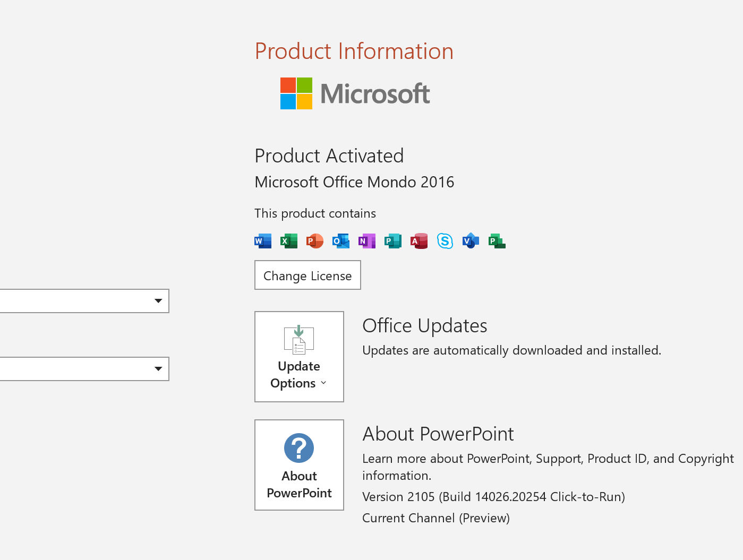This screenshot has width=743, height=560.
Task: Expand the upper combo box arrow
Action: (x=158, y=301)
